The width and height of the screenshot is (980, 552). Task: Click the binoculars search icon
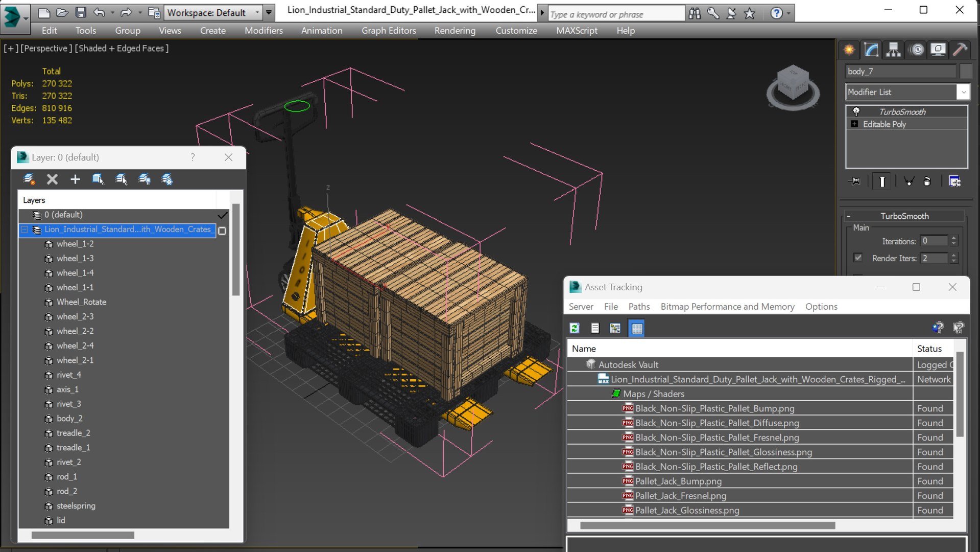pos(695,13)
